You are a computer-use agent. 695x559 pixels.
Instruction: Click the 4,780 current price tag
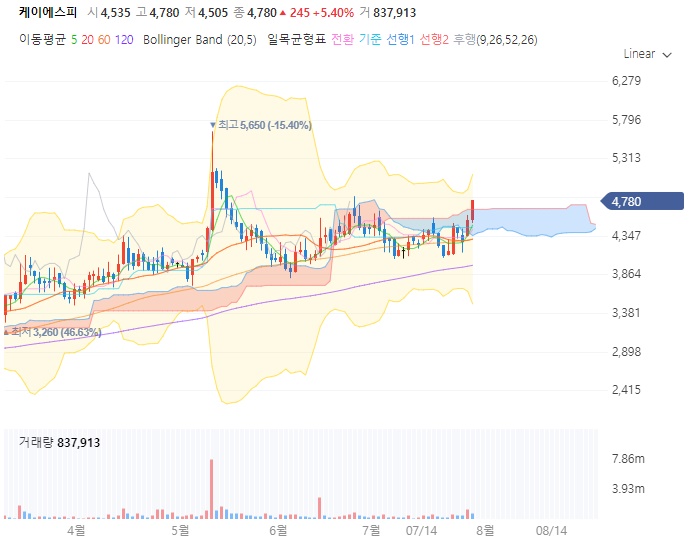(642, 202)
